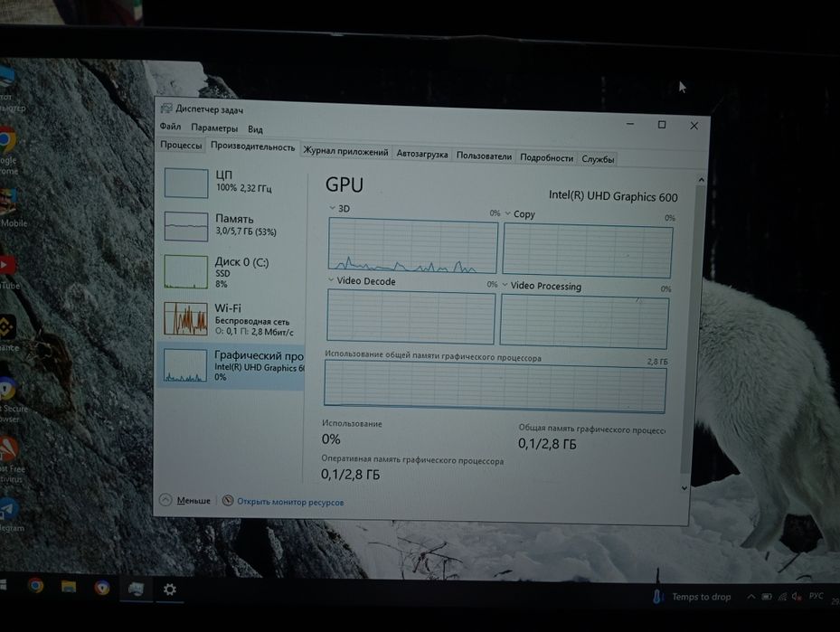The width and height of the screenshot is (840, 632).
Task: Open the Avast Secure Browser desktop shortcut
Action: (12, 399)
